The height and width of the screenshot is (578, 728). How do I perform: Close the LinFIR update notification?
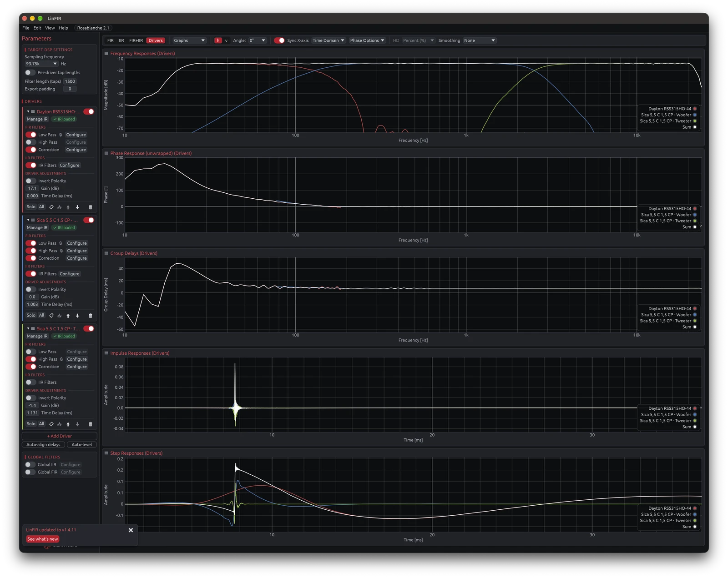click(x=131, y=530)
